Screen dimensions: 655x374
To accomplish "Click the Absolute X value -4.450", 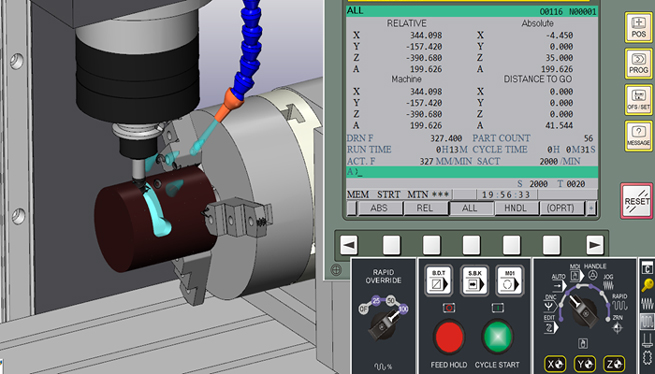I will [x=559, y=36].
